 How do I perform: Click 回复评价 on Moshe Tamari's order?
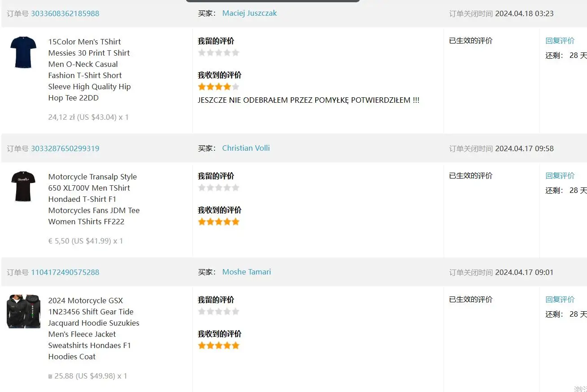pyautogui.click(x=560, y=300)
